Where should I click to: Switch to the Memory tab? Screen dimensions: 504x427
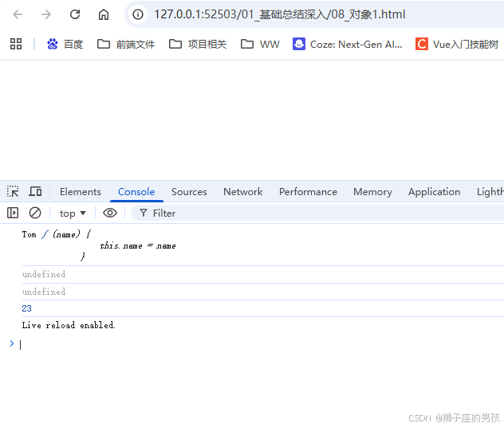point(372,192)
